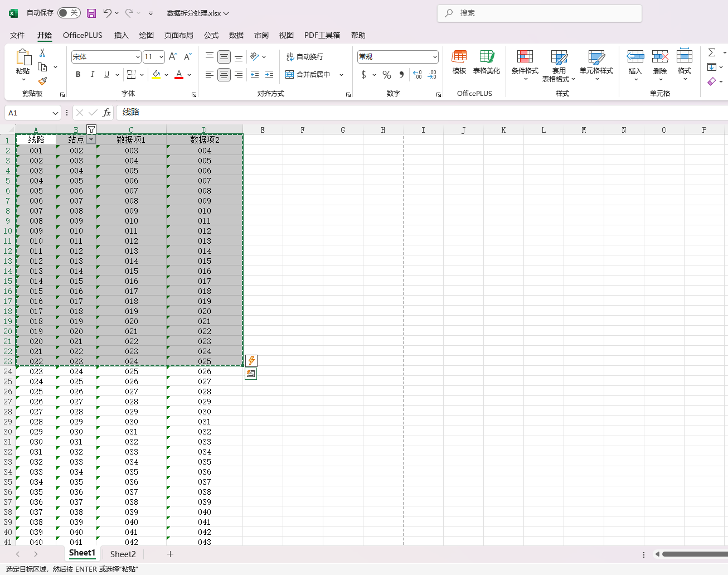Decrease indent icon

255,74
